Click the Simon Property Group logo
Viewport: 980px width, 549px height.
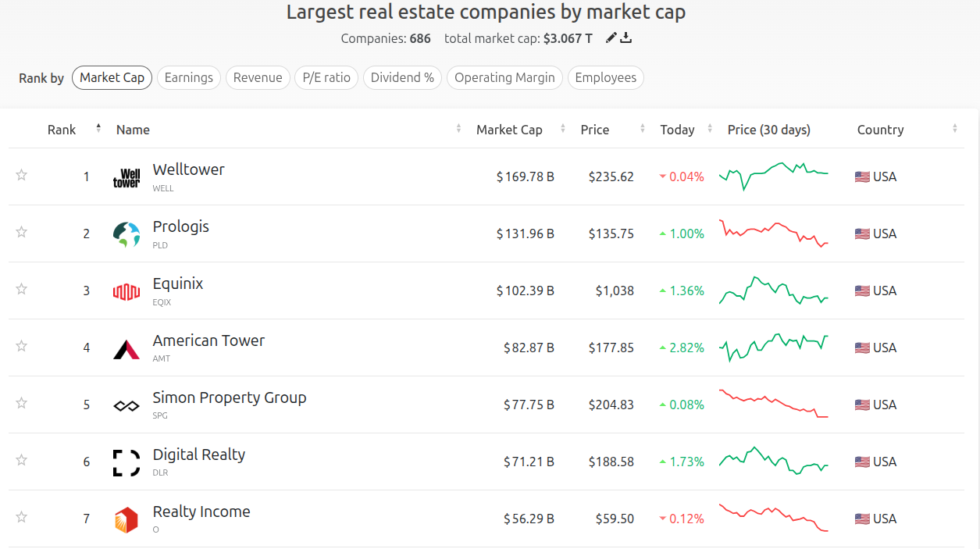coord(127,405)
